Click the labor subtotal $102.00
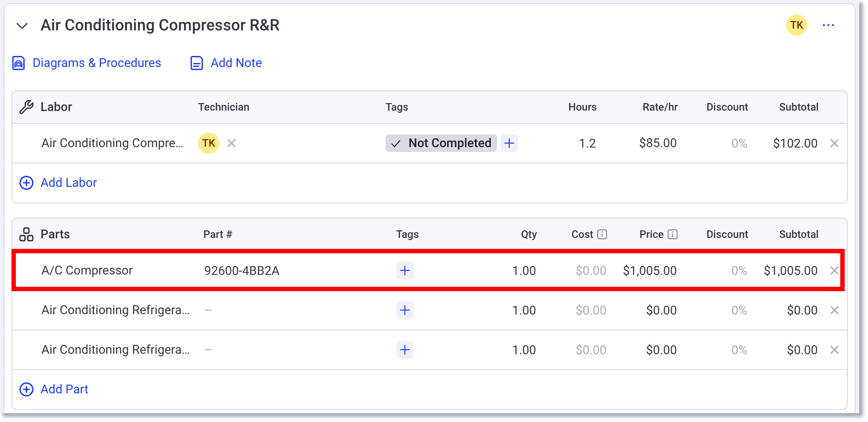Screen dimensions: 868x422 pyautogui.click(x=795, y=143)
